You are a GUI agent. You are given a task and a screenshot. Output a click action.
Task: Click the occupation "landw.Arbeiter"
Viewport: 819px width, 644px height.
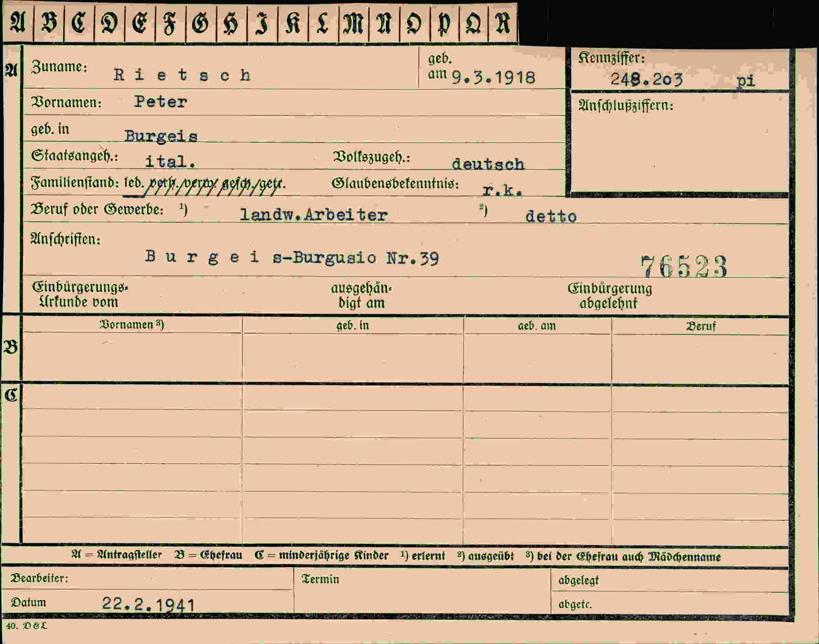(x=314, y=215)
